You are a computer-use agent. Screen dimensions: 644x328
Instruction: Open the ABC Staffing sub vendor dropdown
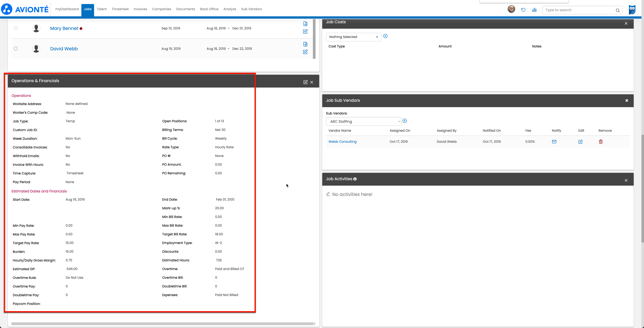tap(364, 121)
